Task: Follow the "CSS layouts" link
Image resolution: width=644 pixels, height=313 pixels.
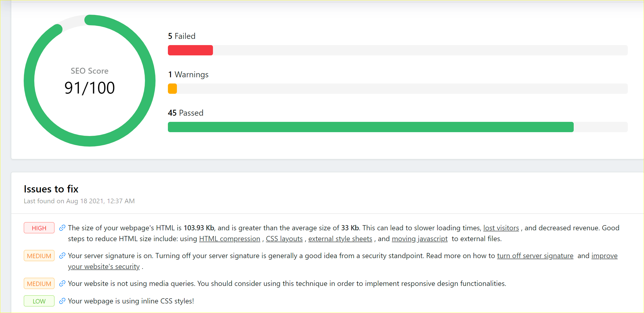Action: click(284, 239)
